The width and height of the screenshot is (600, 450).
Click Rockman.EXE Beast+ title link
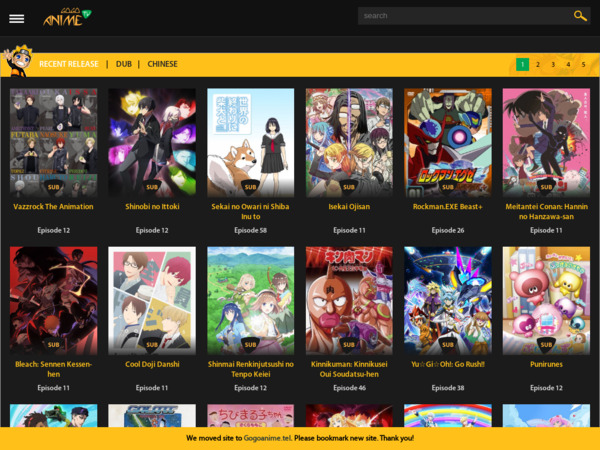click(x=448, y=207)
